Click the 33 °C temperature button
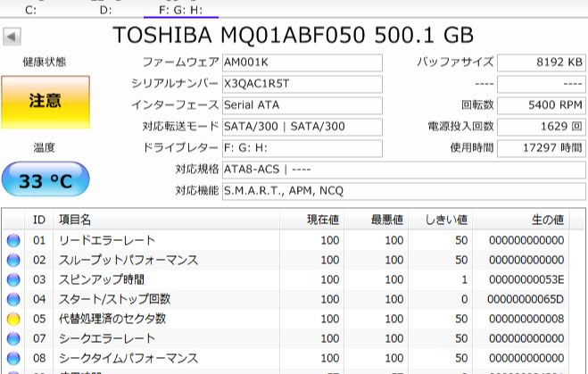Viewport: 588px width, 374px height. [x=46, y=181]
